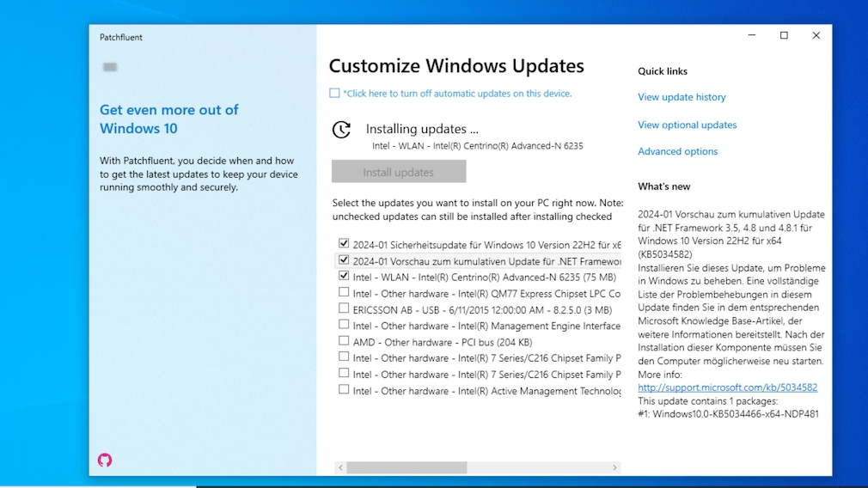
Task: Click '#1: Windows10.0-KB5034466-x64-NDP481' package text
Action: pos(728,414)
